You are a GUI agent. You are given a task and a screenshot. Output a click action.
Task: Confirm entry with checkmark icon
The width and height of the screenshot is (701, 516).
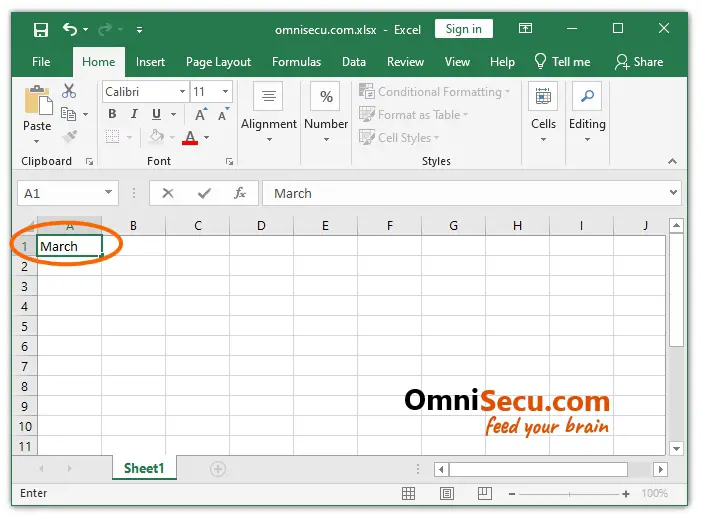pos(204,193)
